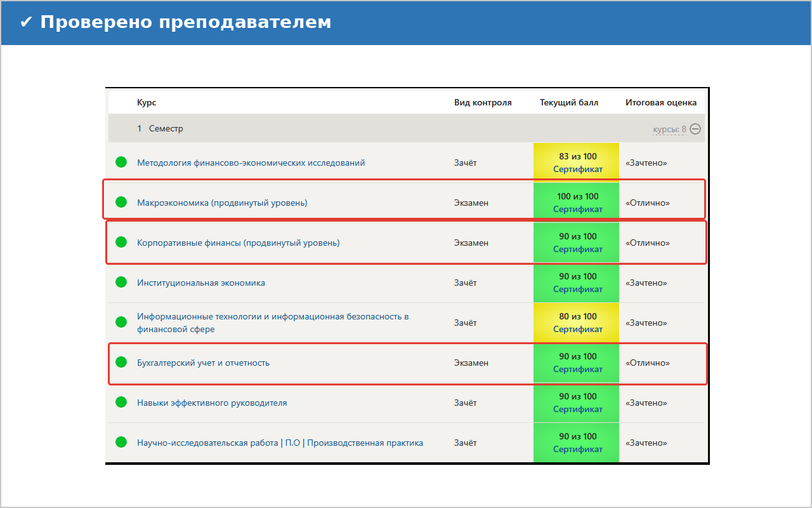Click the 'Курс' column header

147,102
